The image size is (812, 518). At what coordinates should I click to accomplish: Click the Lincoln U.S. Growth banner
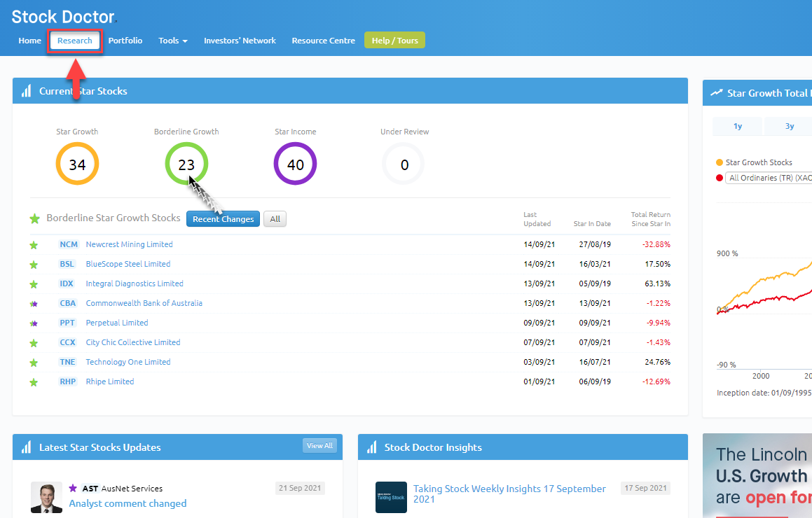coord(757,475)
